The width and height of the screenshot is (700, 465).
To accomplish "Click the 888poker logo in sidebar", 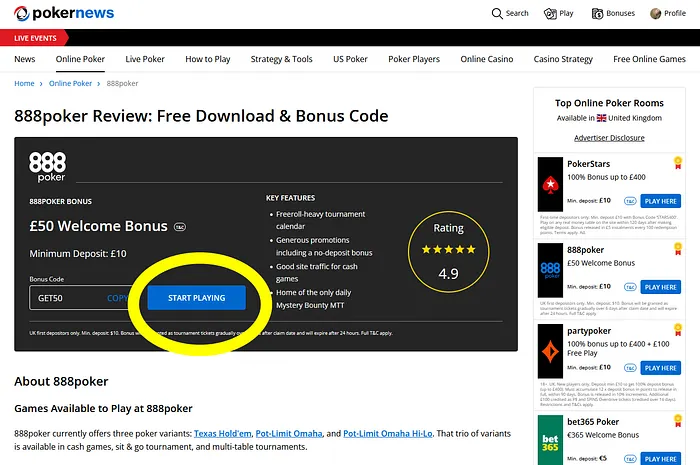I will (550, 270).
